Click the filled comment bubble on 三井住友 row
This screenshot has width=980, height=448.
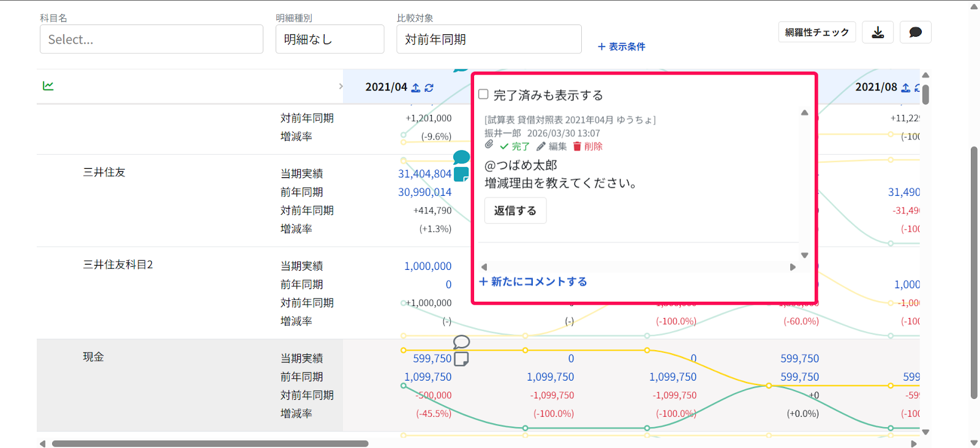(461, 157)
